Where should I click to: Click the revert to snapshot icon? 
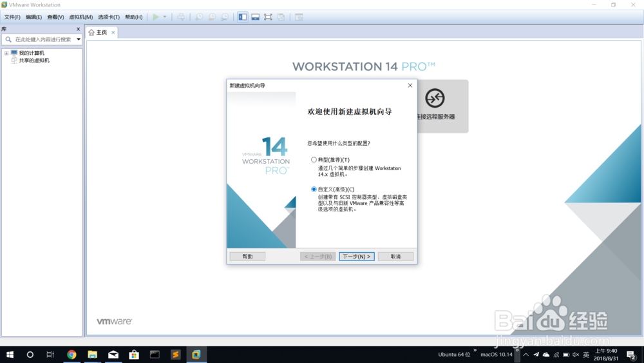(212, 17)
